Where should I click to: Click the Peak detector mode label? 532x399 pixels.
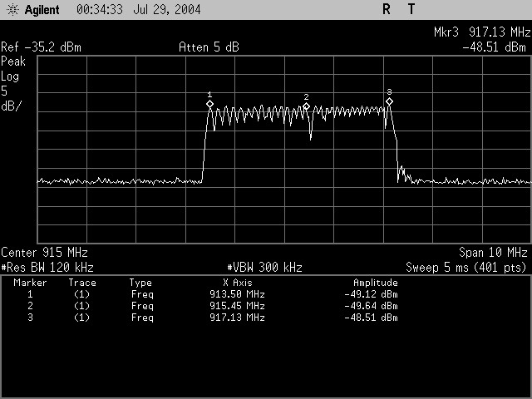click(13, 62)
